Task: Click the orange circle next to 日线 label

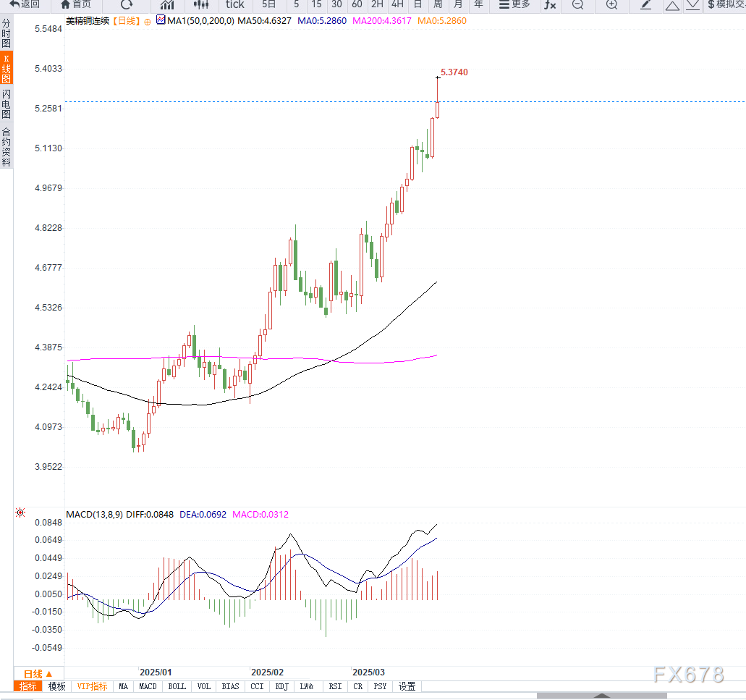Action: 148,22
